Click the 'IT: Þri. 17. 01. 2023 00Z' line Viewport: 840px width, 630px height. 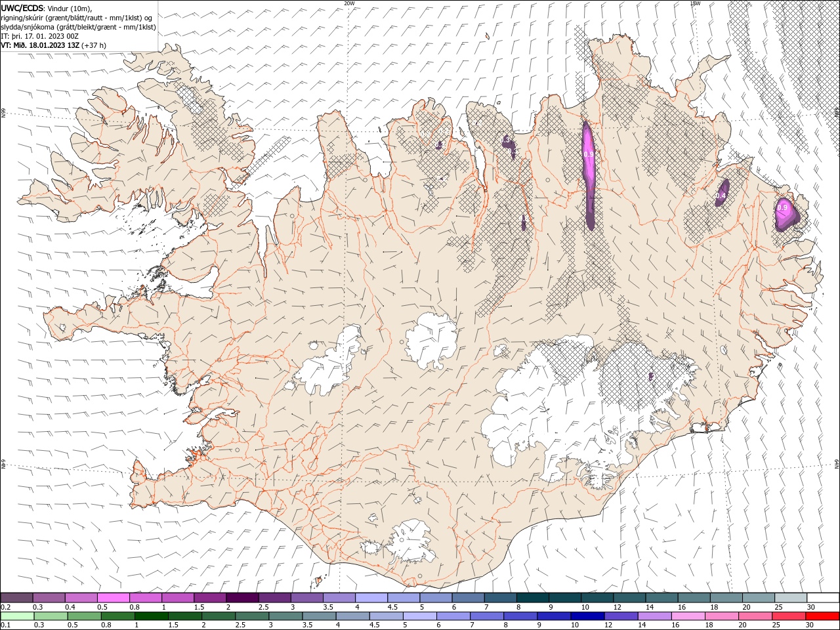pos(40,36)
